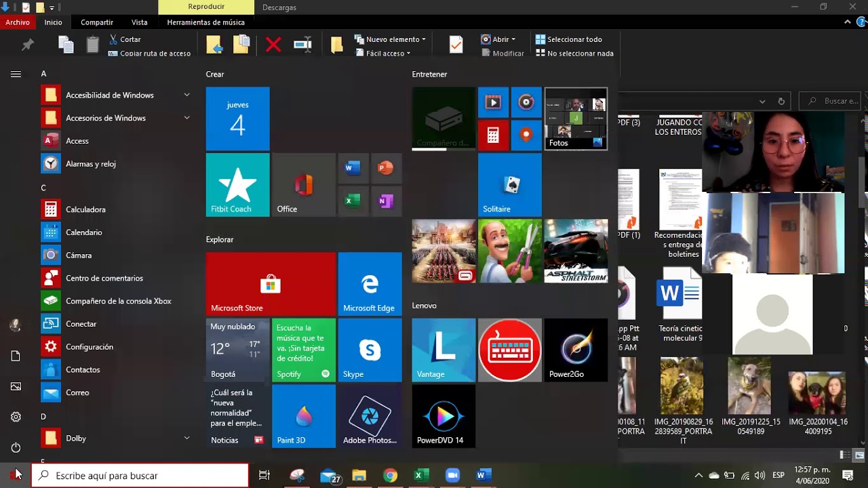This screenshot has width=868, height=488.
Task: Open the Power2Go tile
Action: click(576, 350)
